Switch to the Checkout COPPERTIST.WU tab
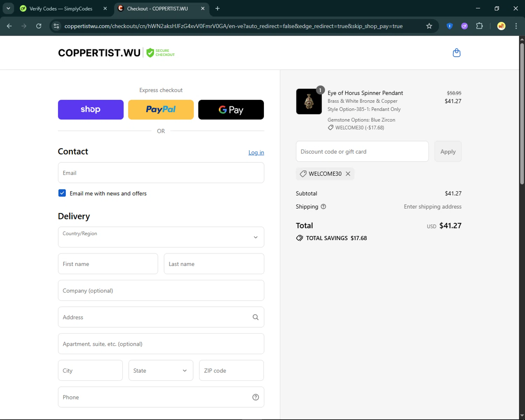The height and width of the screenshot is (420, 525). click(157, 8)
